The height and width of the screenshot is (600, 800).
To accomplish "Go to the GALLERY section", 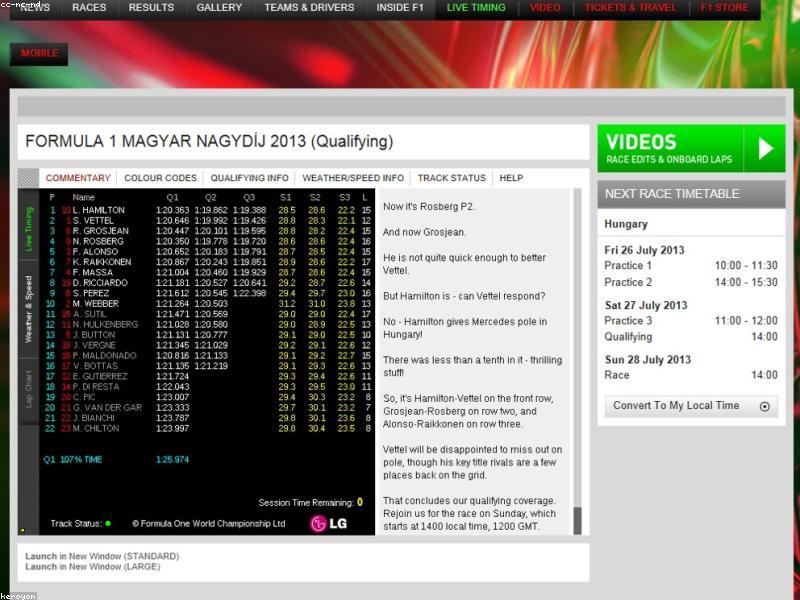I will 219,8.
